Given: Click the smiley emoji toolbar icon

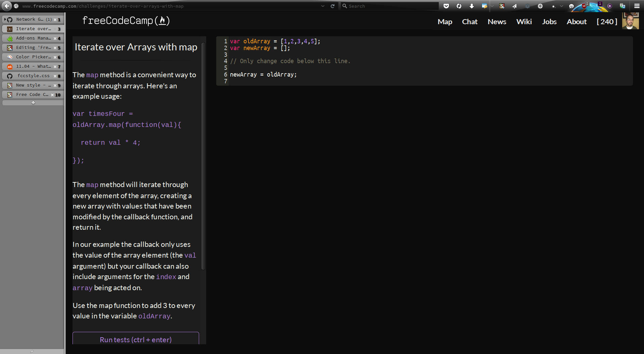Looking at the screenshot, I should 571,6.
